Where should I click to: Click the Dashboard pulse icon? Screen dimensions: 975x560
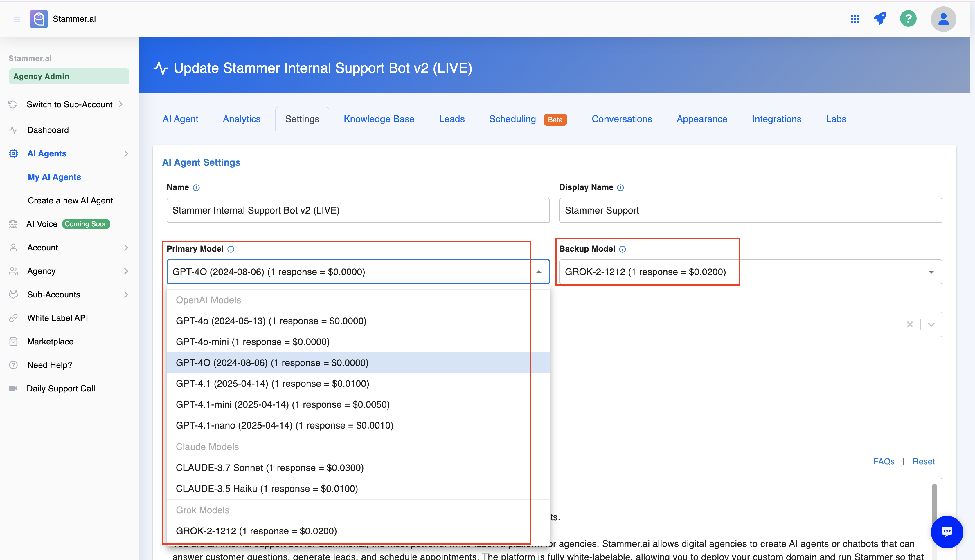tap(13, 130)
